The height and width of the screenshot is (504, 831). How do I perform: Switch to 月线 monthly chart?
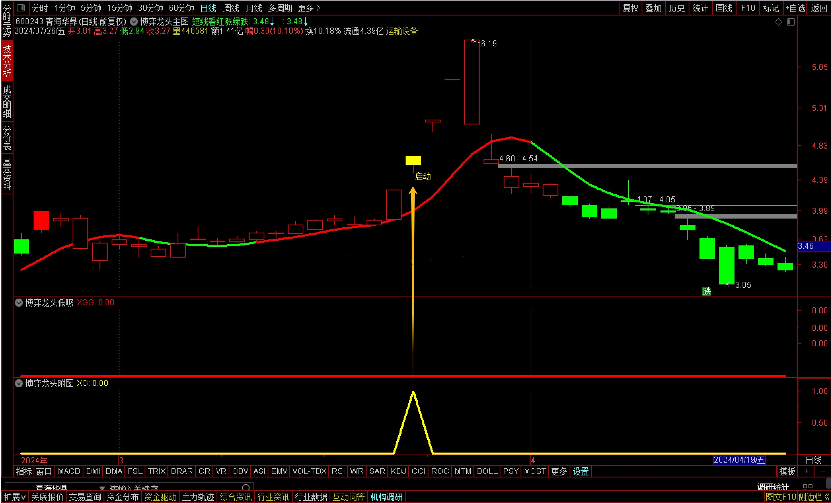pos(254,8)
